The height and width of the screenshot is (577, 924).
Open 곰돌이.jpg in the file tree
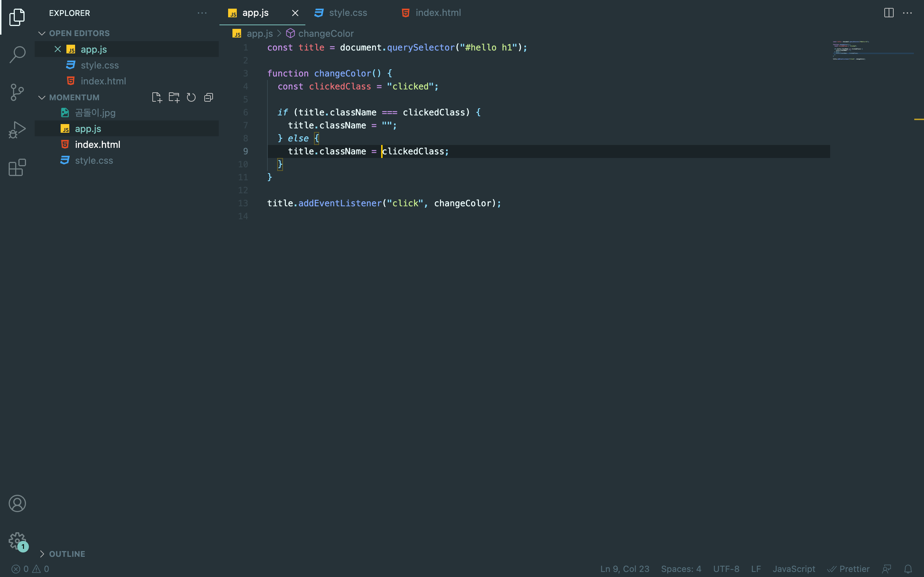tap(95, 113)
